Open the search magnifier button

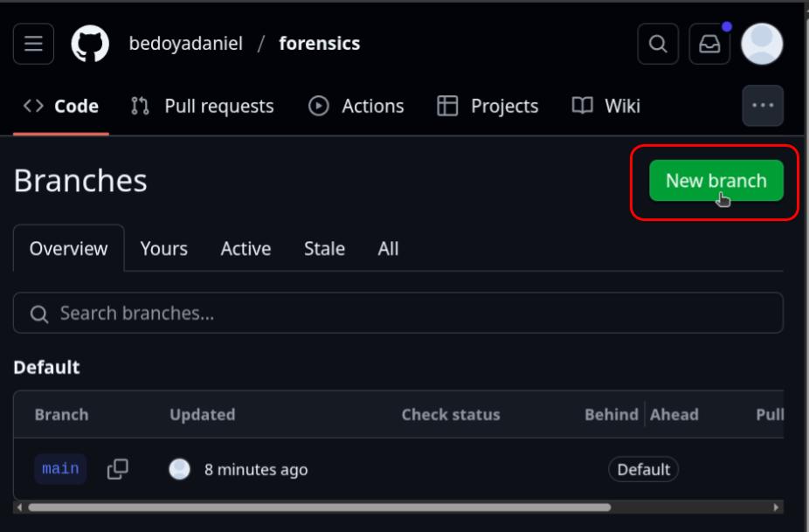click(659, 44)
